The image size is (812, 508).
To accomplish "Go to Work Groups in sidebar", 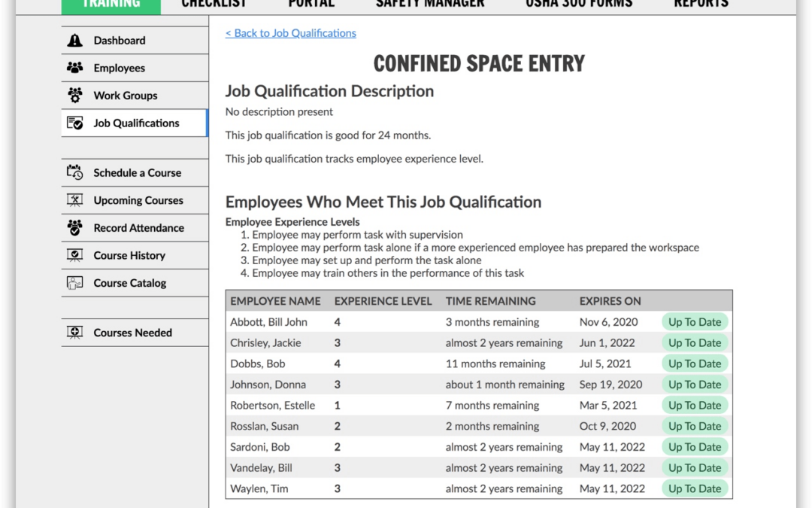I will click(135, 96).
